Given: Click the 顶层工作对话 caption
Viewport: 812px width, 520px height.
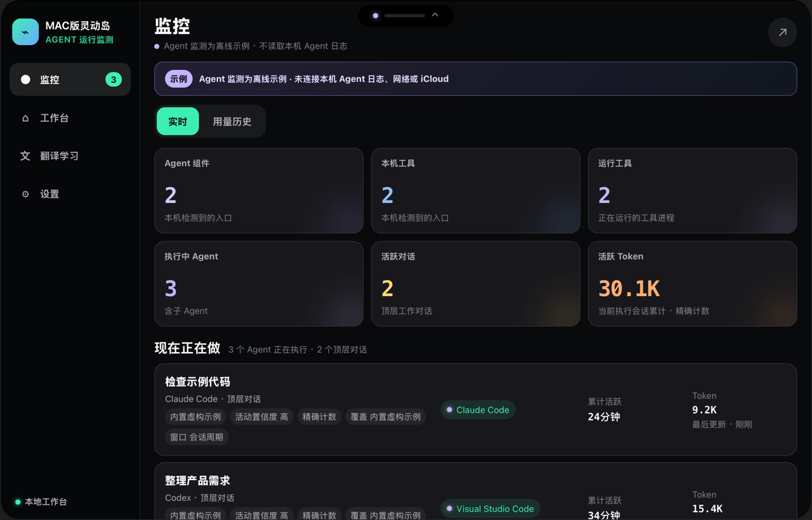Looking at the screenshot, I should [x=407, y=311].
